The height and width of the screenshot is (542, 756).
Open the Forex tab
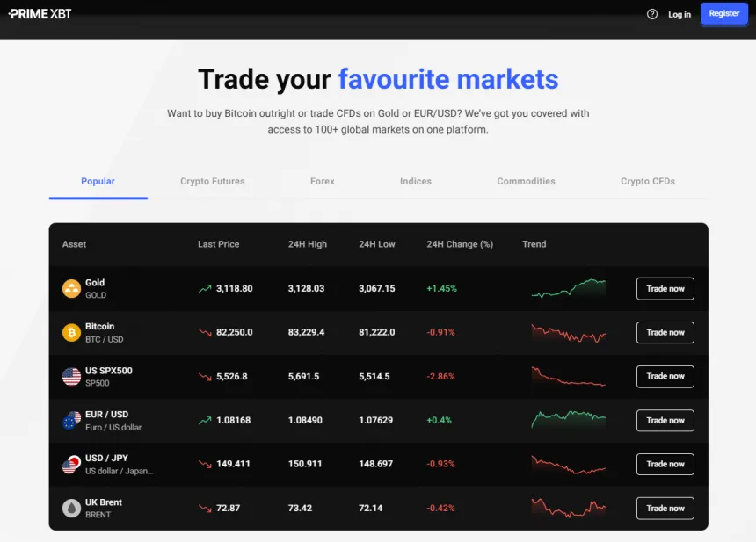point(323,182)
